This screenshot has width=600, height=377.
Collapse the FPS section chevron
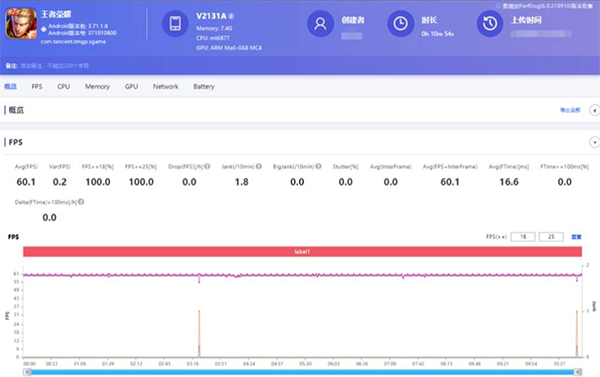pyautogui.click(x=594, y=142)
